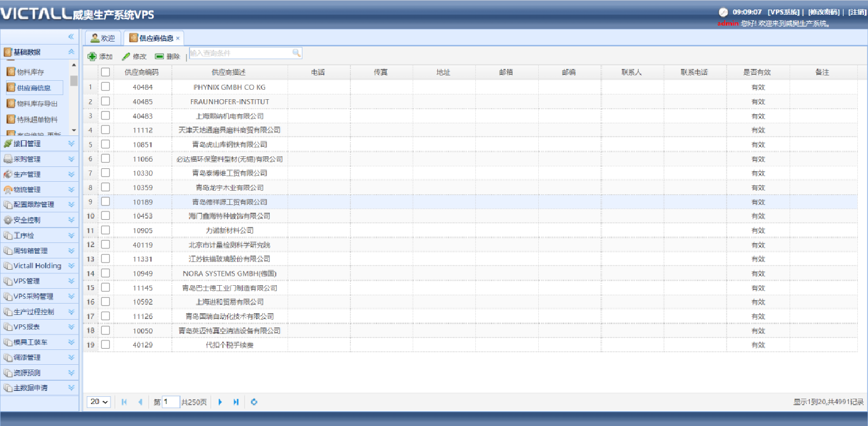Check the select-all header checkbox
This screenshot has height=426, width=868.
106,72
